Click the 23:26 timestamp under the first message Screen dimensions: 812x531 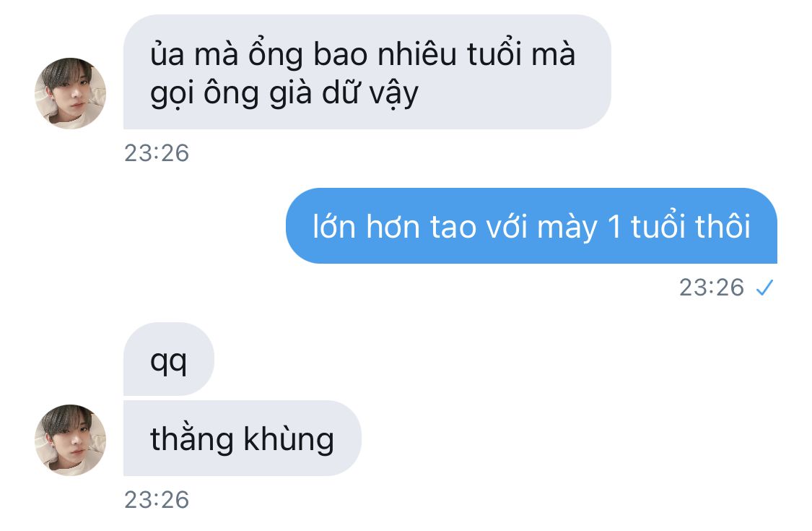click(x=157, y=153)
